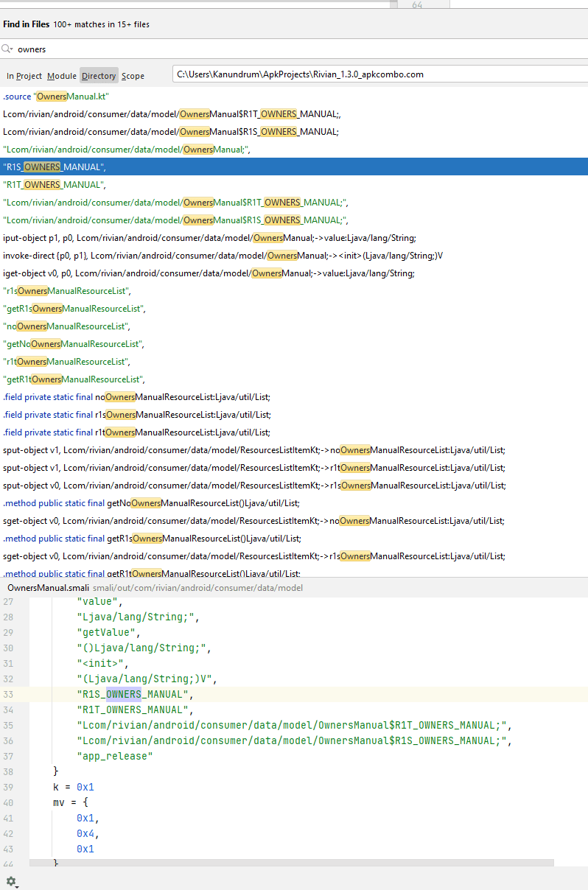Select the iput-object p1, p0 result
The width and height of the screenshot is (588, 890).
(294, 238)
